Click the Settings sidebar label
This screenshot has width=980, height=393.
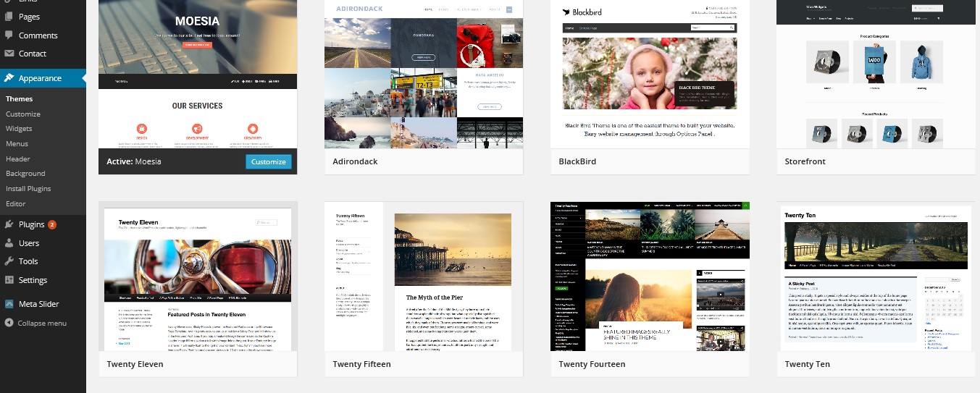pyautogui.click(x=33, y=280)
